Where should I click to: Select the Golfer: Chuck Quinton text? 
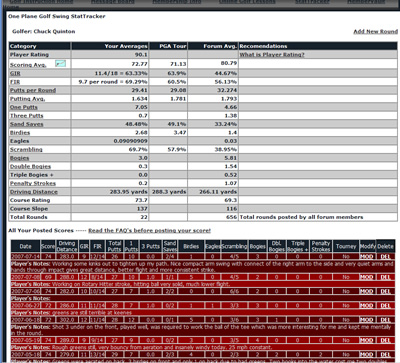(x=44, y=31)
